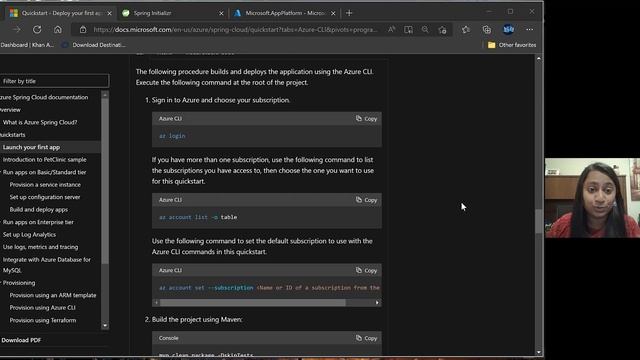Copy the az account list command
This screenshot has width=640, height=360.
[x=367, y=200]
